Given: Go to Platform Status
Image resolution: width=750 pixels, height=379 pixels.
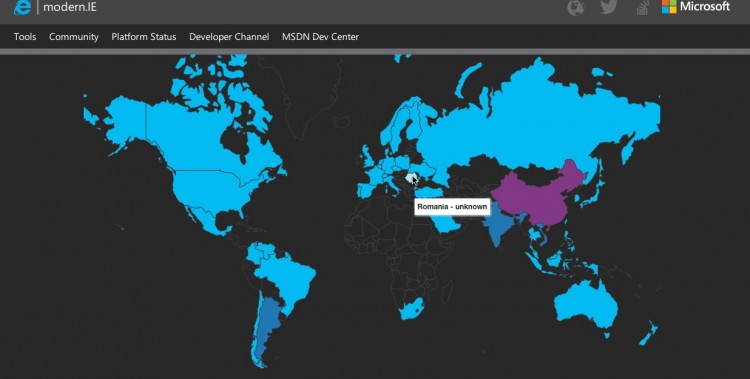Looking at the screenshot, I should pos(143,37).
